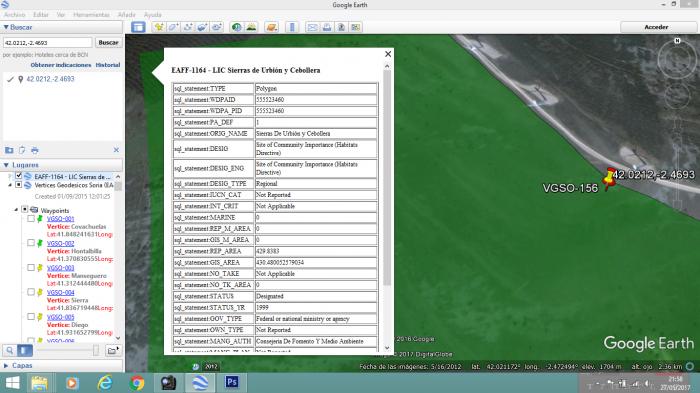The width and height of the screenshot is (700, 393).
Task: Uncheck the EAFF-1164 LIC Sierras layer
Action: [19, 176]
